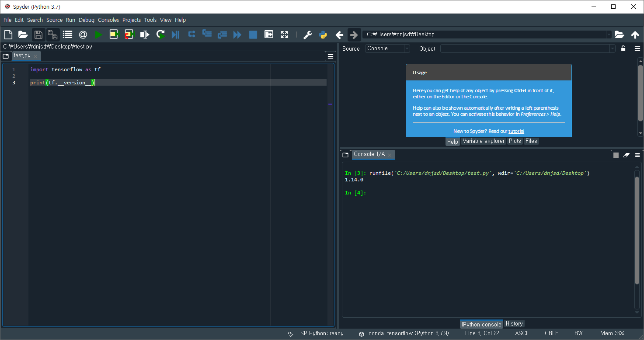The width and height of the screenshot is (644, 340).
Task: Save the current file
Action: [x=38, y=35]
